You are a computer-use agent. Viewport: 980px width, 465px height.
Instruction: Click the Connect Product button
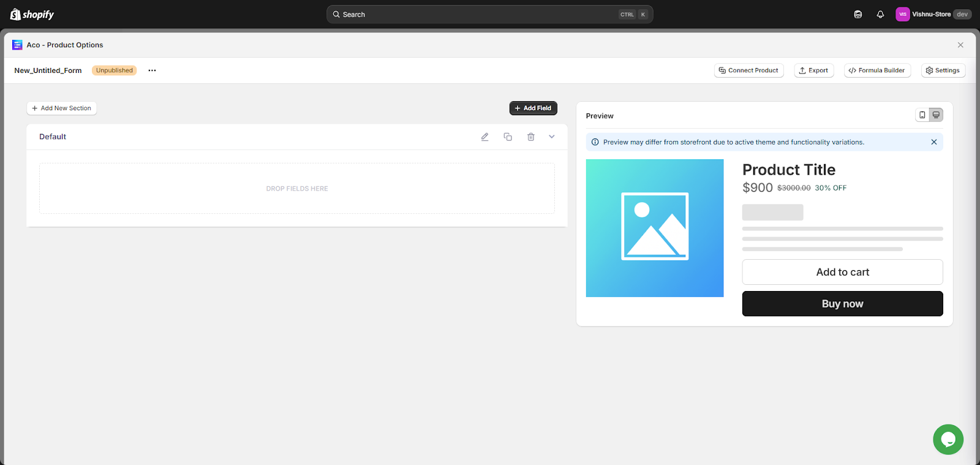pyautogui.click(x=748, y=70)
